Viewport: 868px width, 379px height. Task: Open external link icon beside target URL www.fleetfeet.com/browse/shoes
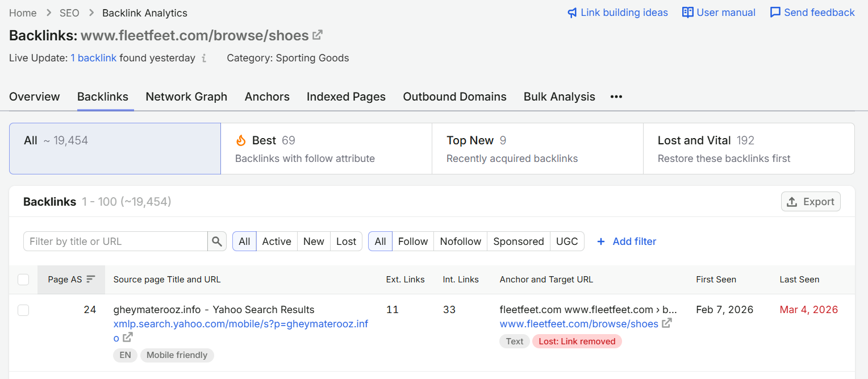click(x=667, y=323)
